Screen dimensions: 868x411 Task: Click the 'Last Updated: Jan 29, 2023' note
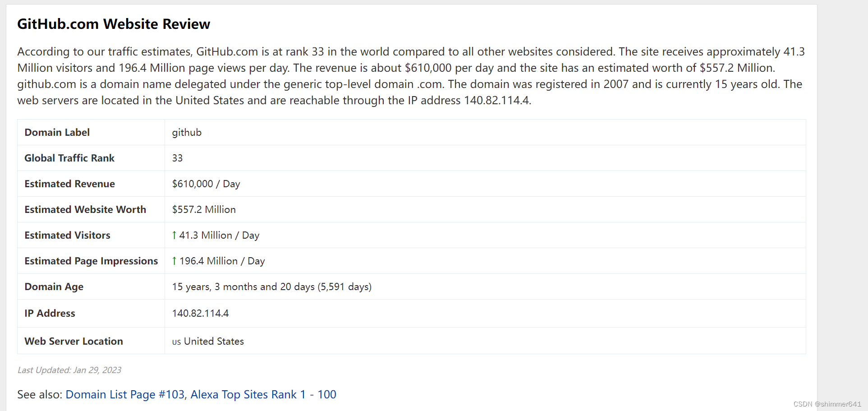(69, 370)
